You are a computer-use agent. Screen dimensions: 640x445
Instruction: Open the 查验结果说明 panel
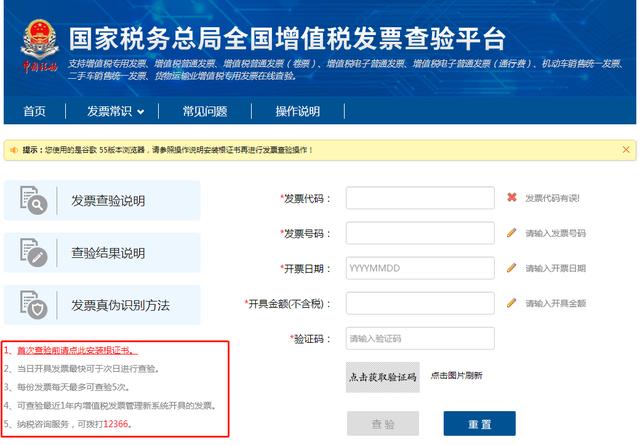[x=102, y=253]
